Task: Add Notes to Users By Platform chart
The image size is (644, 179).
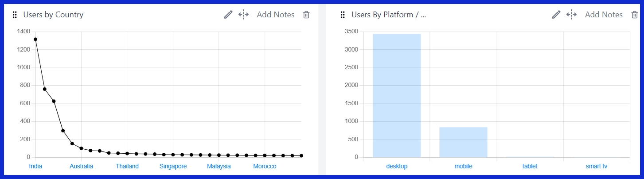Action: click(604, 15)
